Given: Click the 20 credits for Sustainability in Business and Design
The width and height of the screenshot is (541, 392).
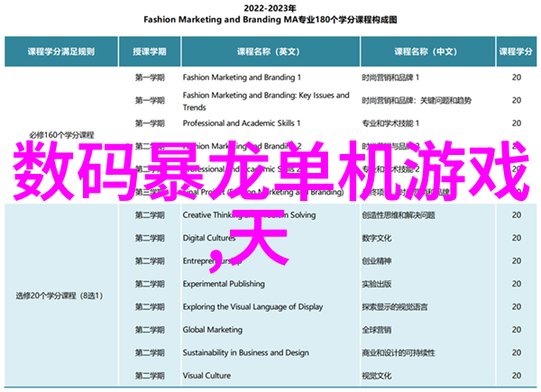Looking at the screenshot, I should [x=517, y=352].
